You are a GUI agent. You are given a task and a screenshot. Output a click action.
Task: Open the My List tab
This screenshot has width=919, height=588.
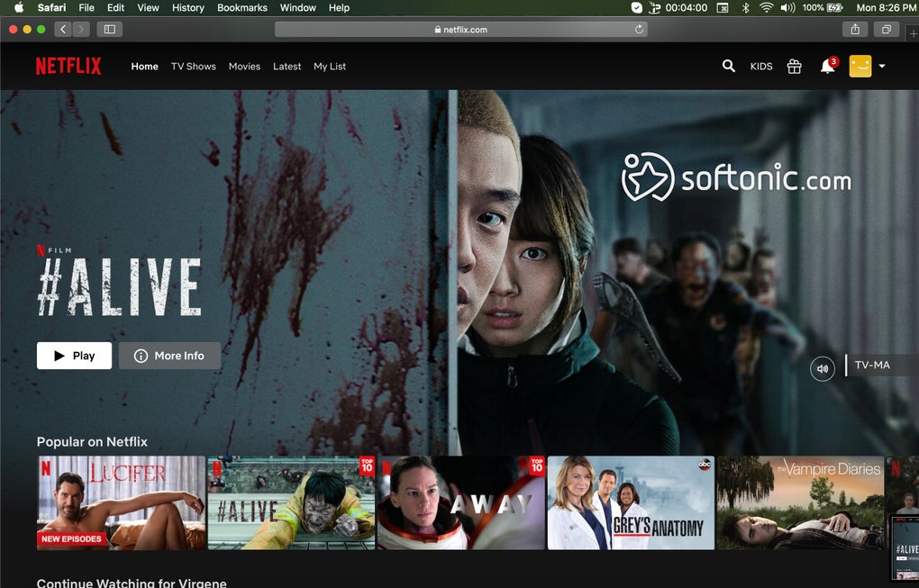[330, 66]
